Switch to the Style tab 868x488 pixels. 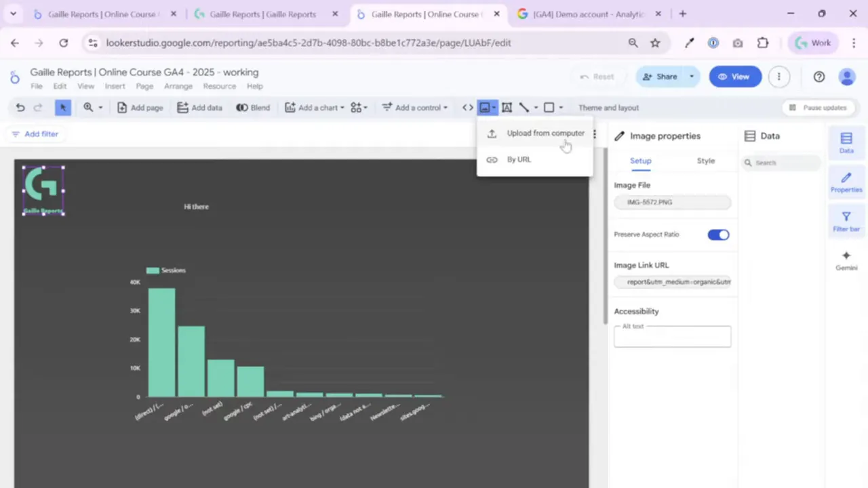[x=706, y=161]
